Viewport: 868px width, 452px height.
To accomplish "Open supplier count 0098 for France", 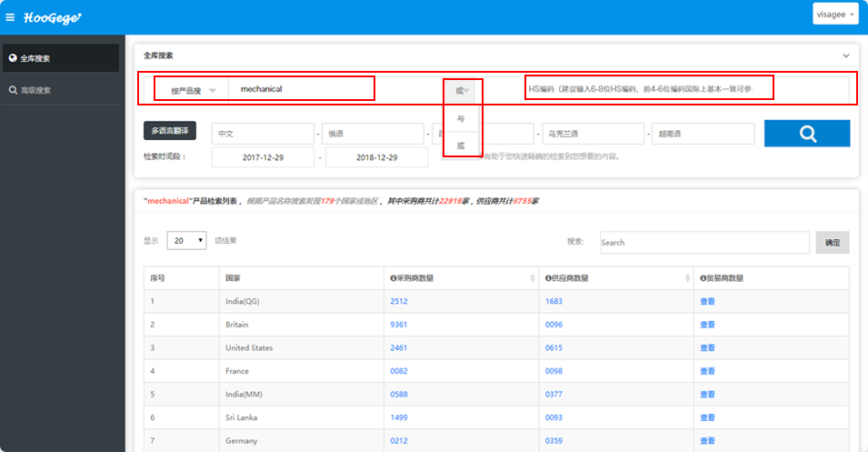I will pyautogui.click(x=554, y=371).
